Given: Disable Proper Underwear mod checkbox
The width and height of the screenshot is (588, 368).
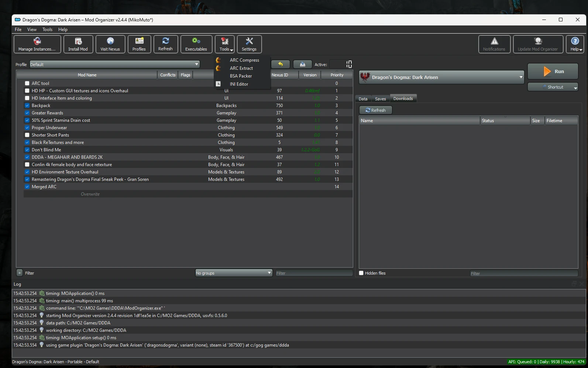Looking at the screenshot, I should [x=27, y=128].
